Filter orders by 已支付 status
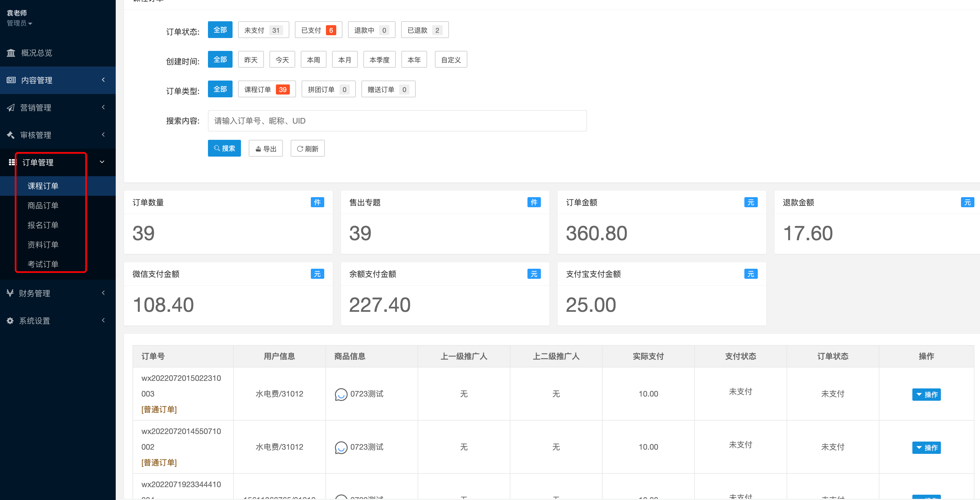Image resolution: width=980 pixels, height=500 pixels. click(318, 30)
